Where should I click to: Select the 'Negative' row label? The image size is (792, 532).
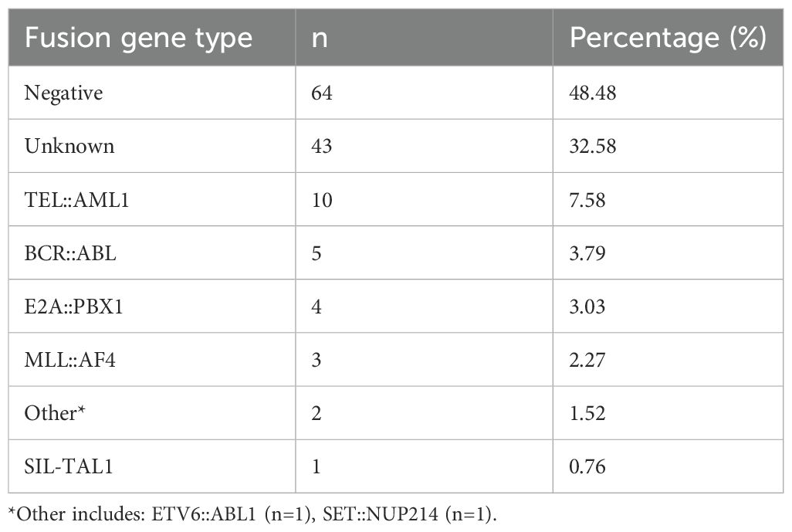coord(63,93)
